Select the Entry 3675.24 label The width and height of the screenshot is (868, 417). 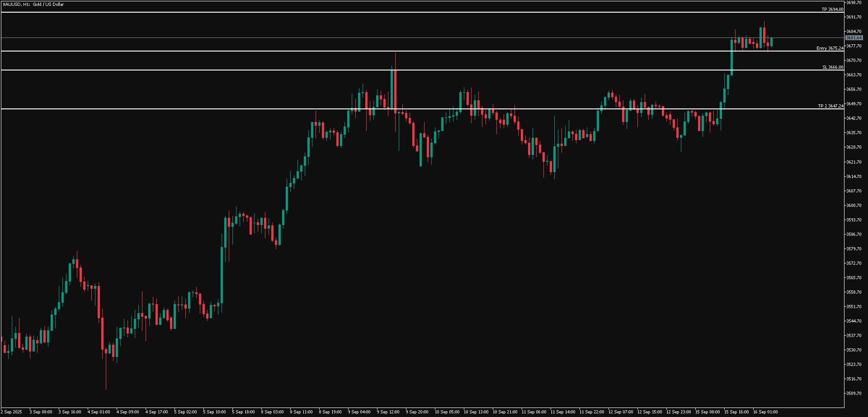click(x=830, y=48)
